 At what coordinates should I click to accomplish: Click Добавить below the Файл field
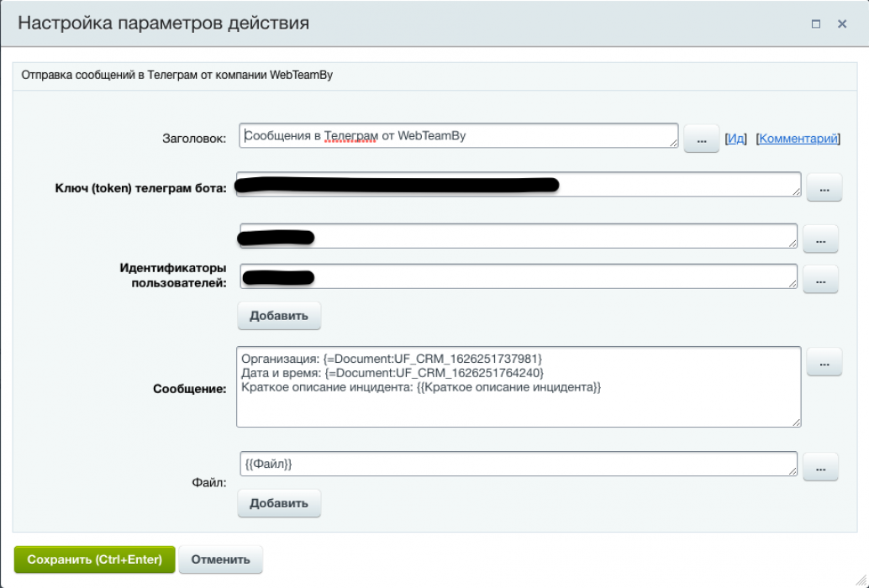point(279,502)
